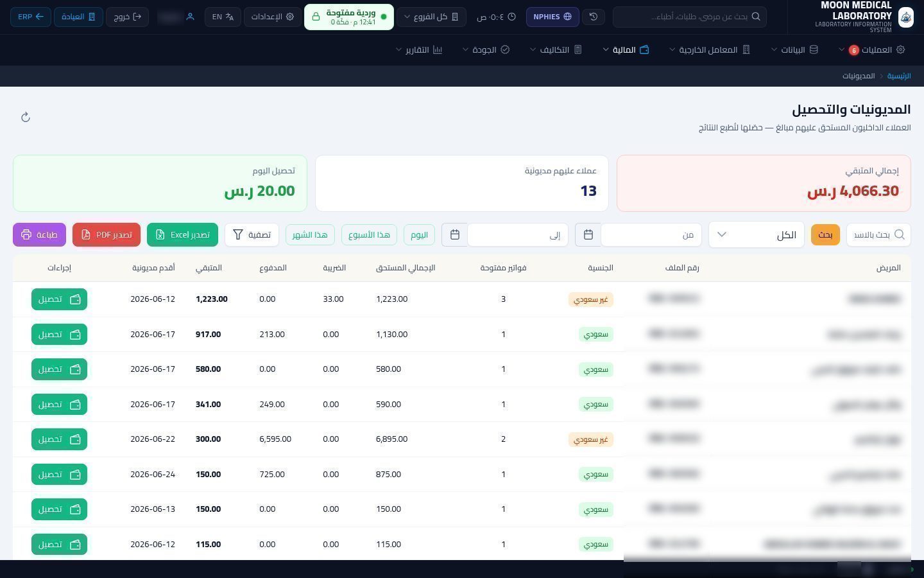The image size is (924, 578).
Task: Go to "الرئيسية" in the breadcrumb
Action: coord(899,76)
